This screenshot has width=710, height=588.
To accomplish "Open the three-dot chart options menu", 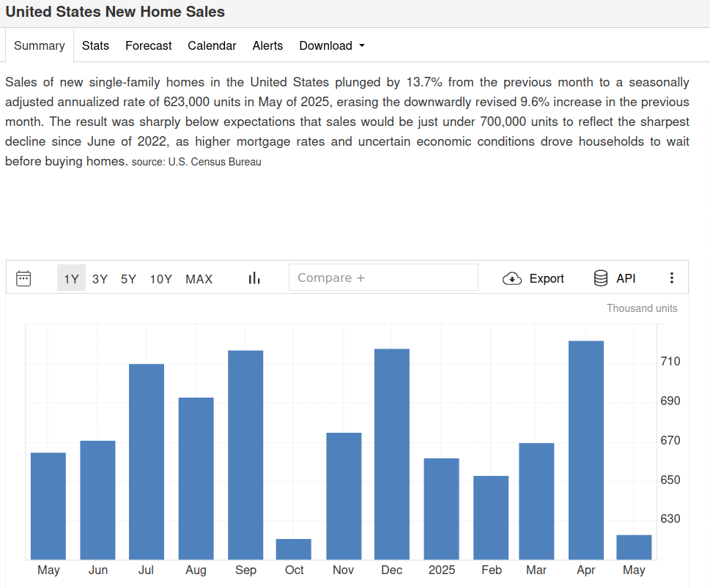I will pyautogui.click(x=671, y=278).
